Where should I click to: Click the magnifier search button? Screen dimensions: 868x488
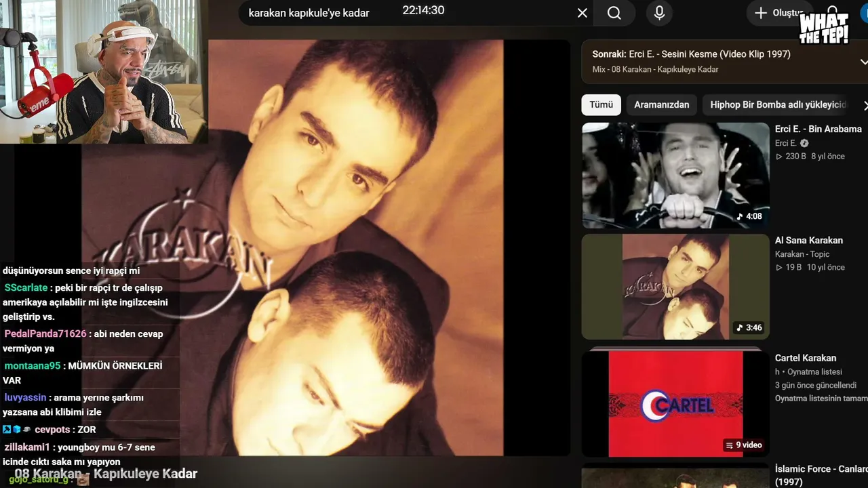[x=614, y=13]
